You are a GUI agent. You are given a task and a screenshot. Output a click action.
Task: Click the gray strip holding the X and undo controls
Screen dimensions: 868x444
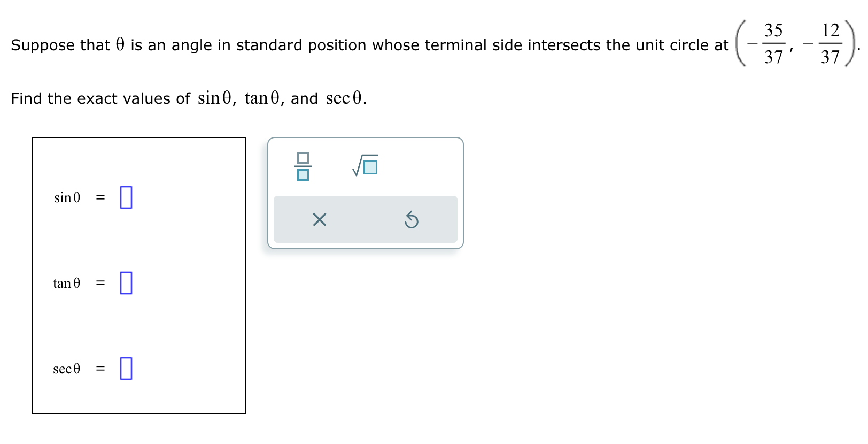[x=366, y=219]
